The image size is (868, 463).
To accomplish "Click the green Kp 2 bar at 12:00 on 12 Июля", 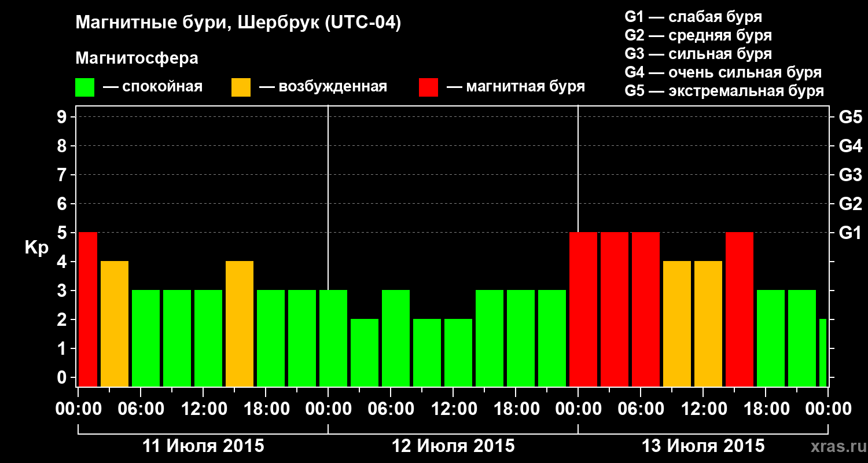I will click(458, 352).
